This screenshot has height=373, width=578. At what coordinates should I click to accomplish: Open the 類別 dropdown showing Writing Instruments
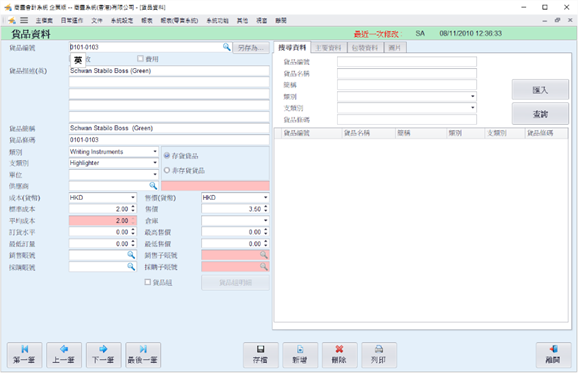(x=155, y=151)
